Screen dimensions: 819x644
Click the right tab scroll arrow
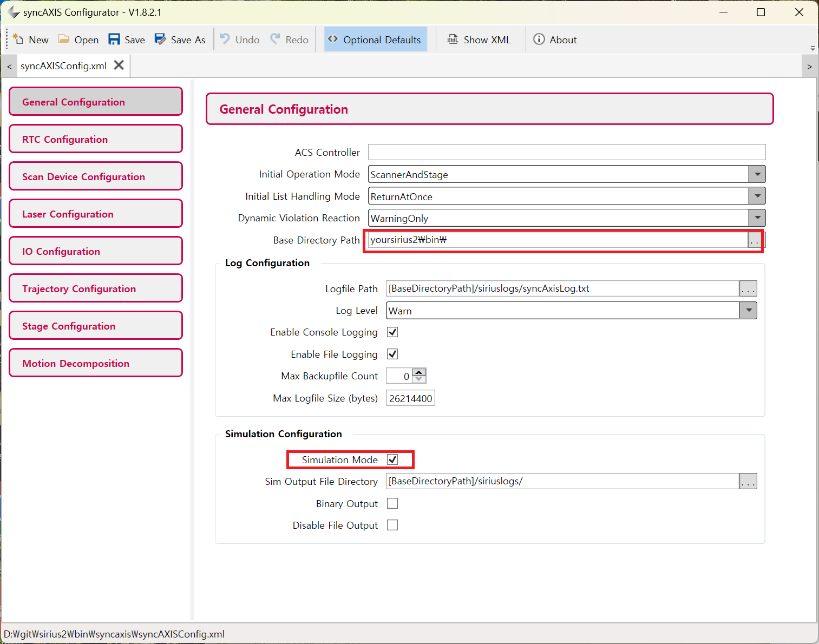point(809,67)
